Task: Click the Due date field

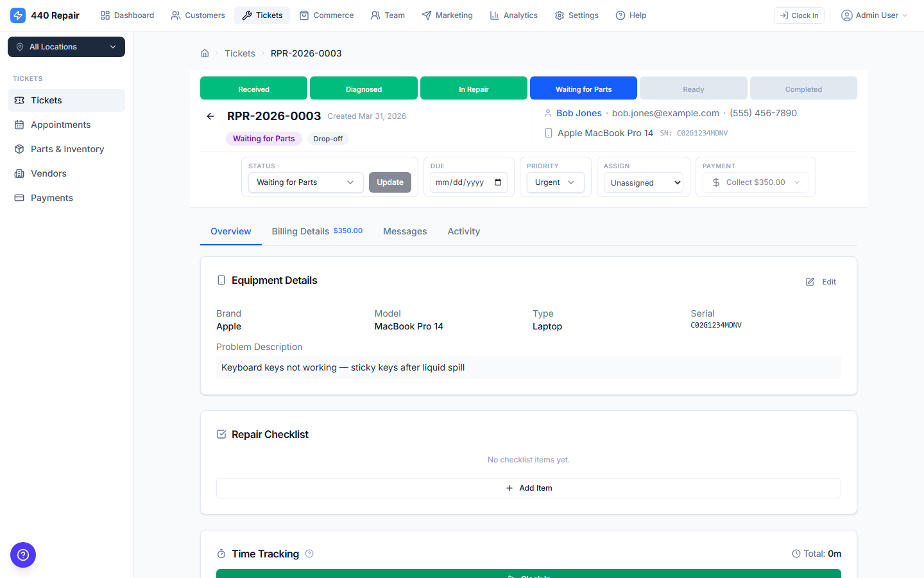Action: pos(468,182)
